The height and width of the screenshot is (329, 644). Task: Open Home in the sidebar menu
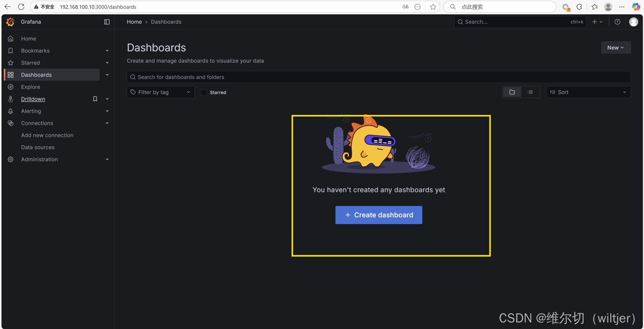tap(28, 39)
